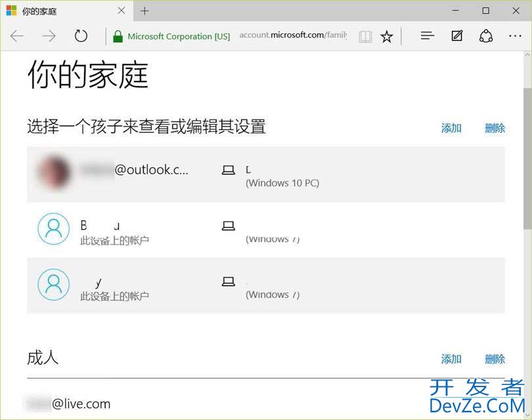
Task: Click the green security padlock icon
Action: coord(118,36)
